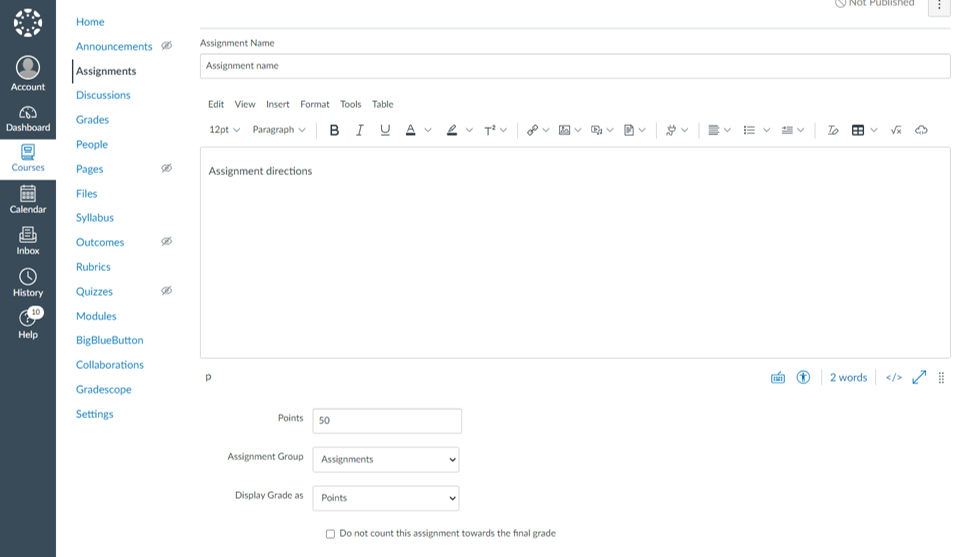Switch to HTML editor view
The width and height of the screenshot is (959, 557).
click(894, 377)
